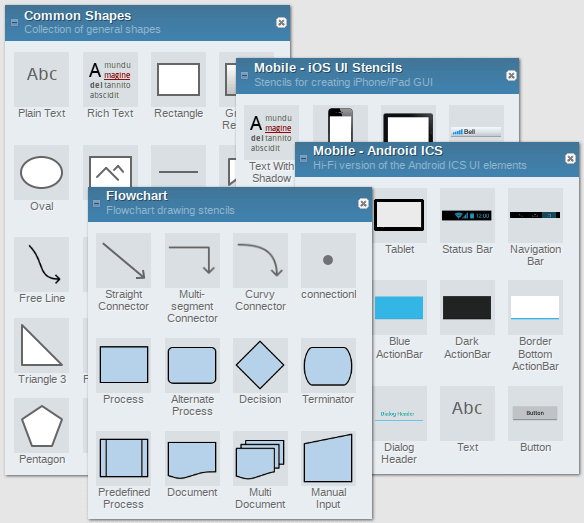Pick the Curvy Connector stencil
The image size is (584, 523).
click(260, 260)
